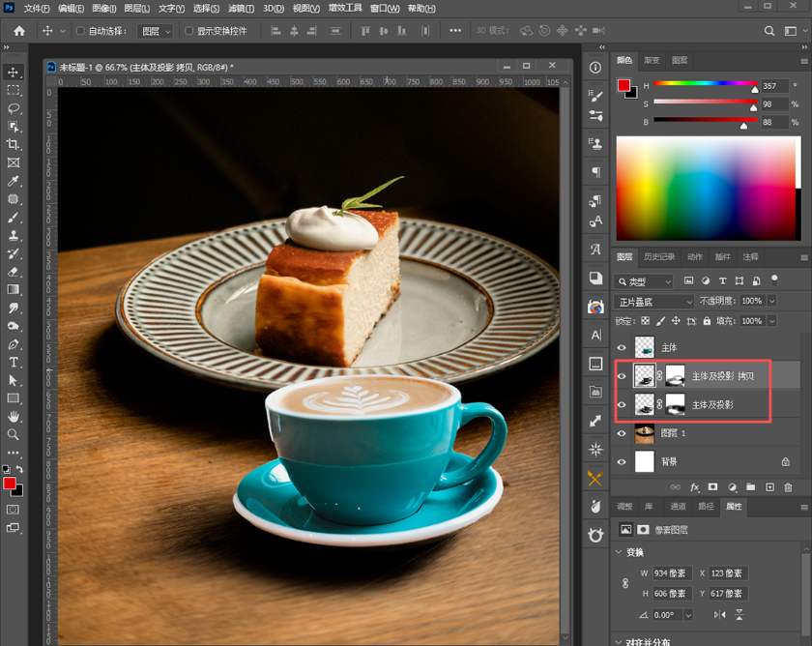Select the Crop tool
812x646 pixels.
click(x=14, y=144)
